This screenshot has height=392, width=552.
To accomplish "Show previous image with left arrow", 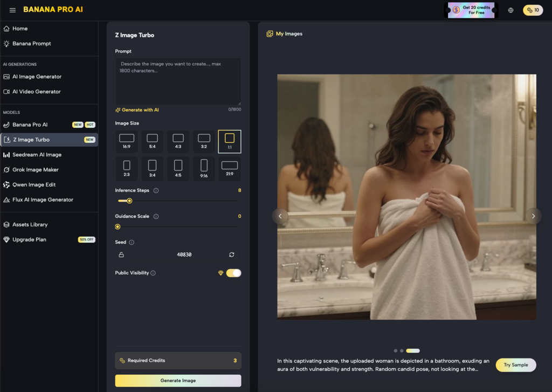I will (280, 216).
